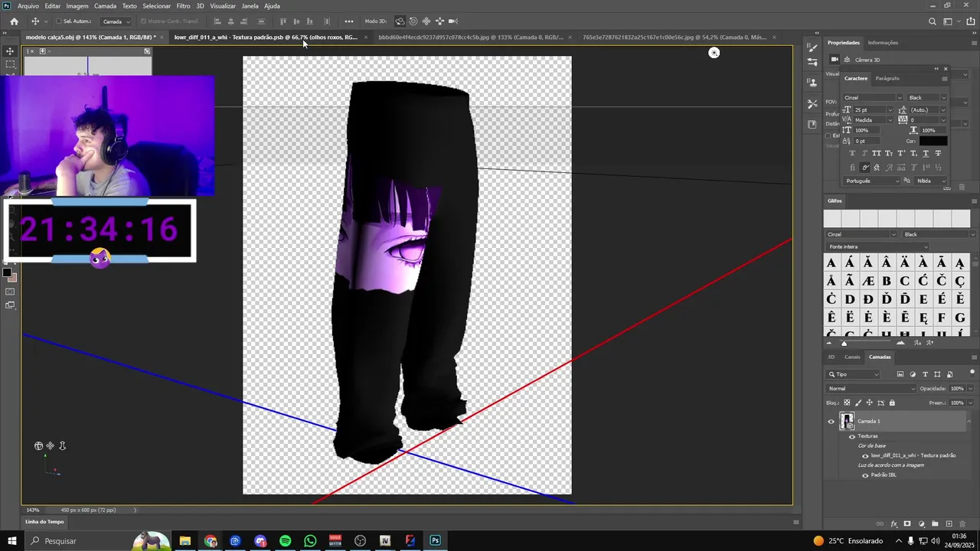Viewport: 980px width, 551px height.
Task: Toggle visibility eye of Texturas
Action: (852, 436)
